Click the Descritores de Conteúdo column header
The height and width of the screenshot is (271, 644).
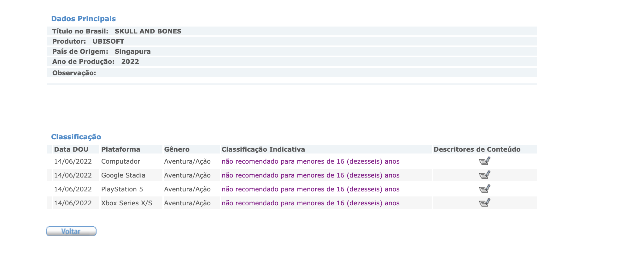point(477,149)
